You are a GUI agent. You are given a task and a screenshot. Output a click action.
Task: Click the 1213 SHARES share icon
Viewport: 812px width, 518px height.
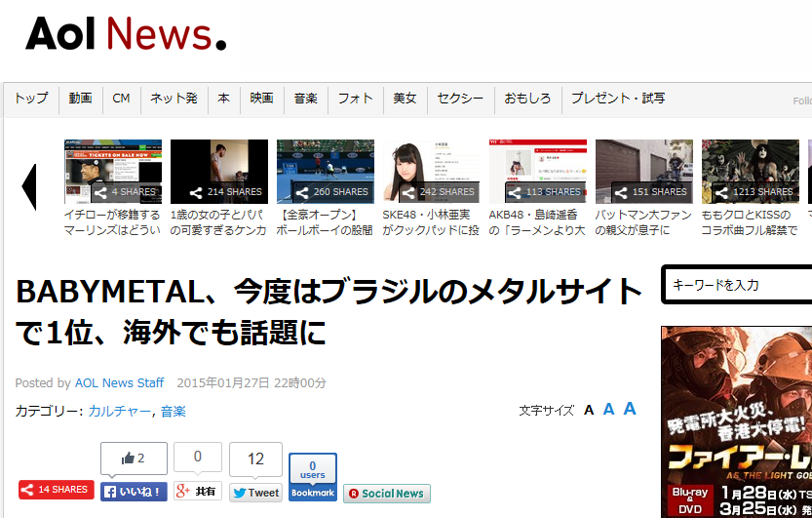coord(721,193)
